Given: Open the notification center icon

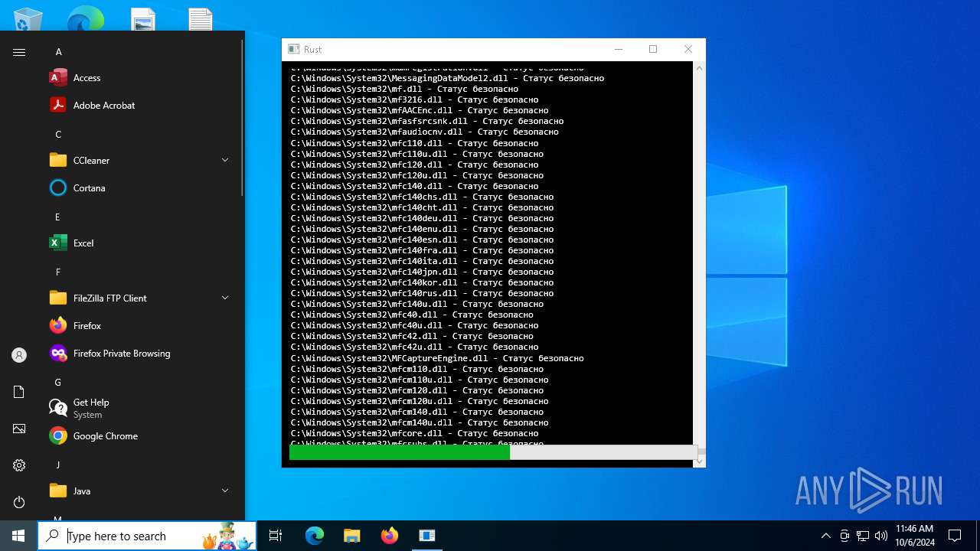Looking at the screenshot, I should pyautogui.click(x=955, y=536).
